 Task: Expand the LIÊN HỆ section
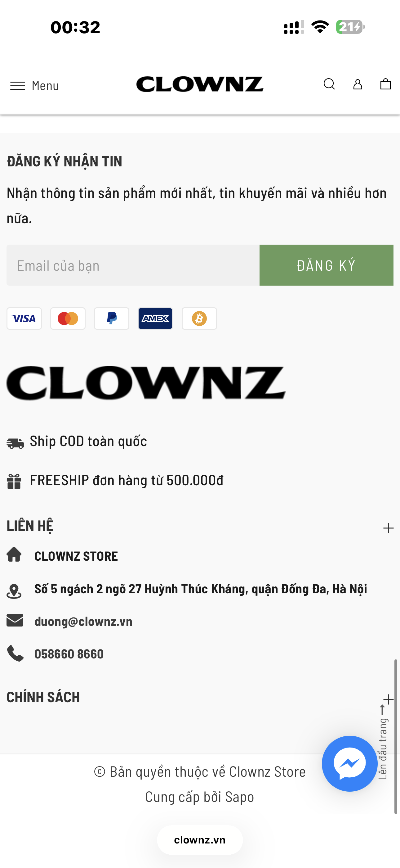[388, 528]
